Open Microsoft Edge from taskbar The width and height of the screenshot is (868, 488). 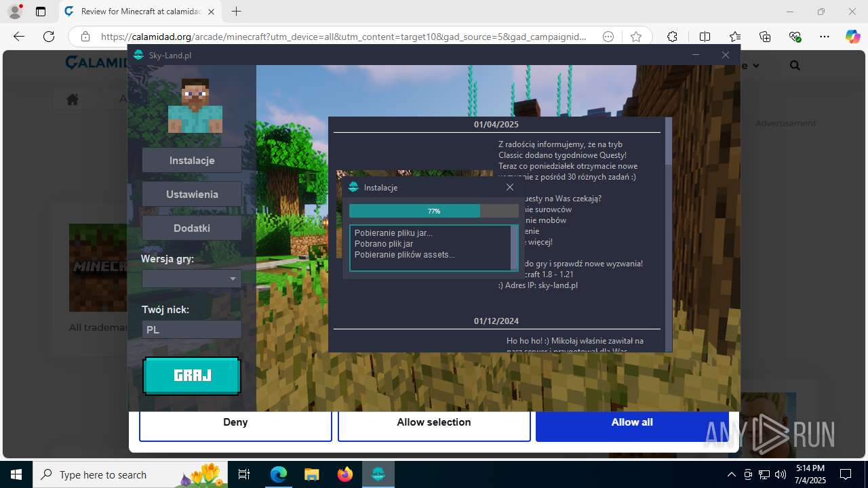[x=279, y=474]
